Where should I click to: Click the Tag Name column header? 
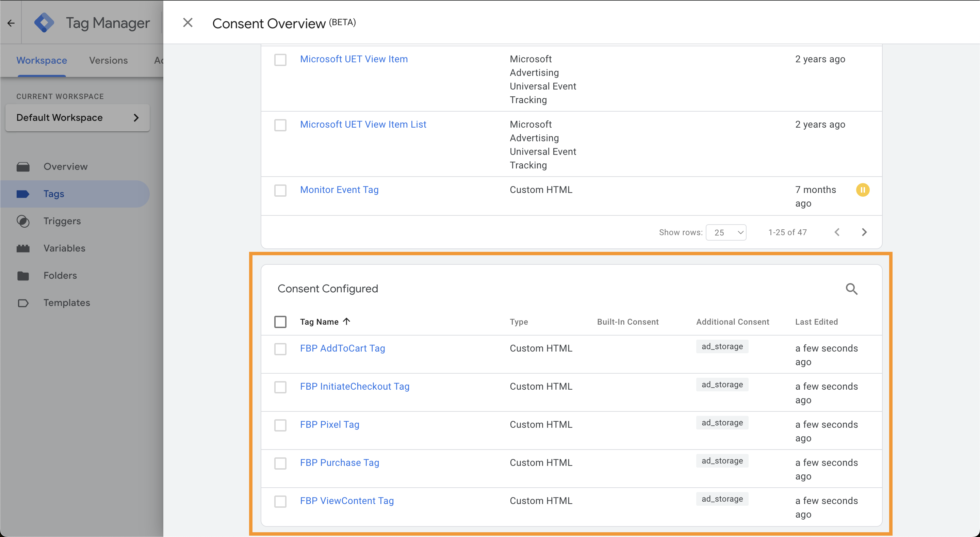(319, 322)
